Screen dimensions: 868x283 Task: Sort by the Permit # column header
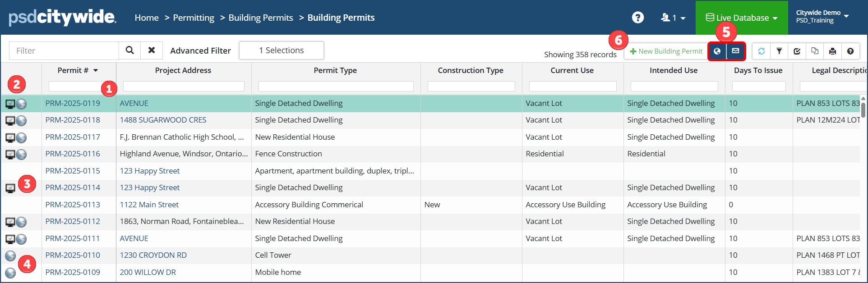[x=73, y=70]
